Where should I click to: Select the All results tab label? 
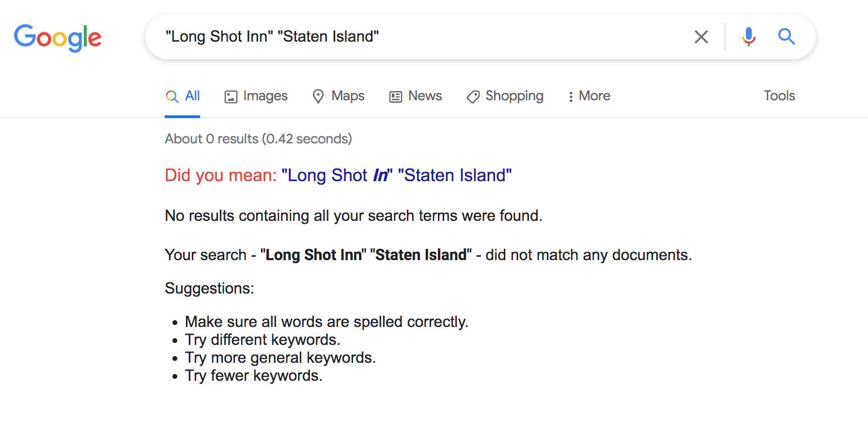pyautogui.click(x=192, y=96)
